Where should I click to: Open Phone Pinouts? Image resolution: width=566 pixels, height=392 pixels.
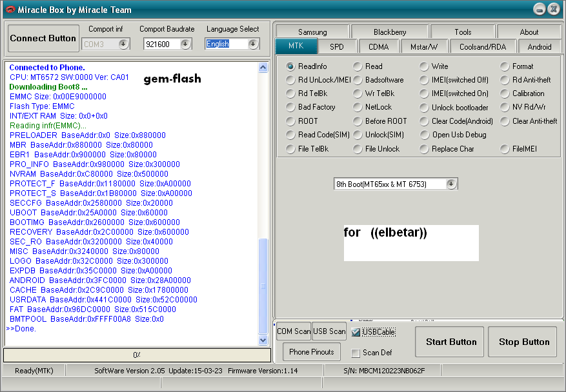312,351
